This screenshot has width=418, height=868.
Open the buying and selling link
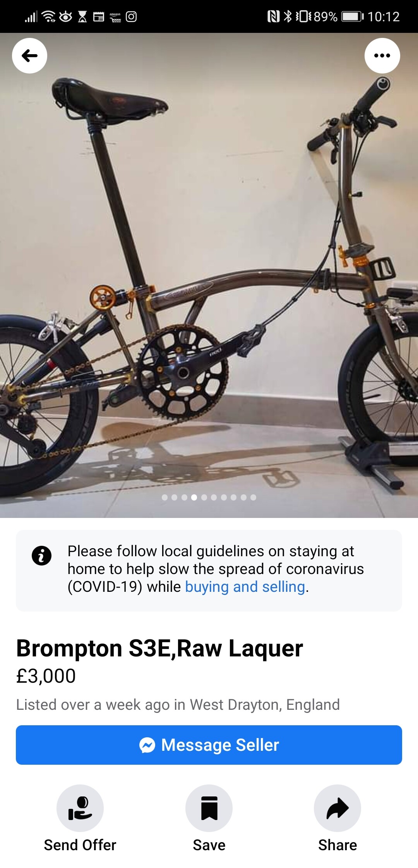245,587
